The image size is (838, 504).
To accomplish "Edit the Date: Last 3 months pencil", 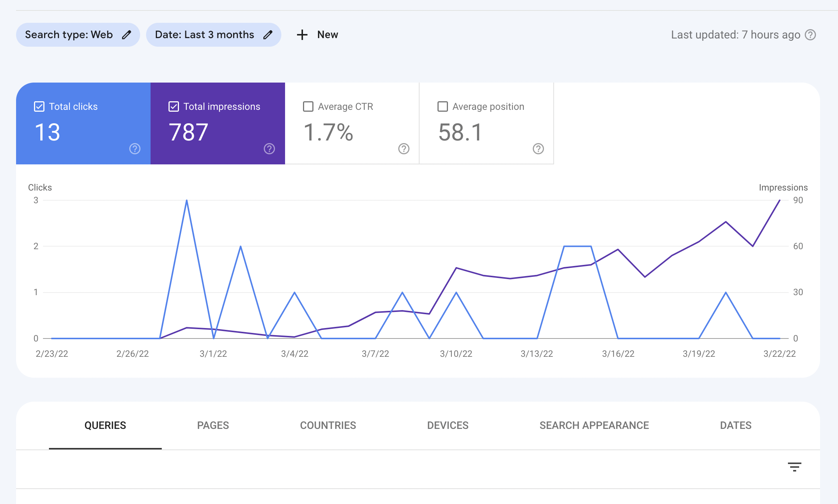I will pyautogui.click(x=268, y=35).
